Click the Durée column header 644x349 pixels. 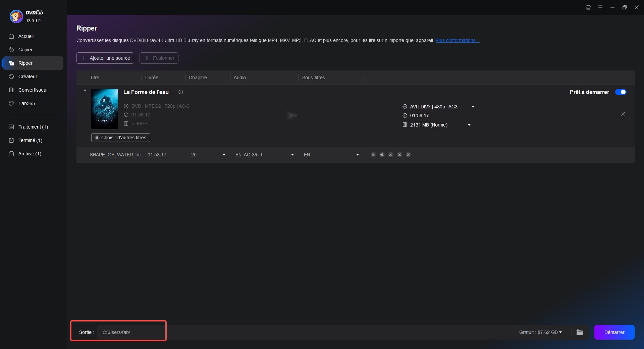point(152,78)
